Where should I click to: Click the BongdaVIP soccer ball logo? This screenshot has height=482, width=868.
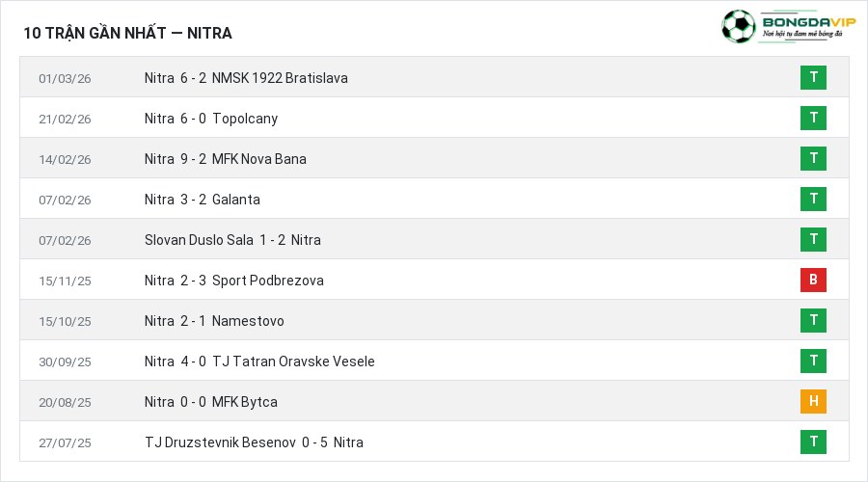pos(739,26)
